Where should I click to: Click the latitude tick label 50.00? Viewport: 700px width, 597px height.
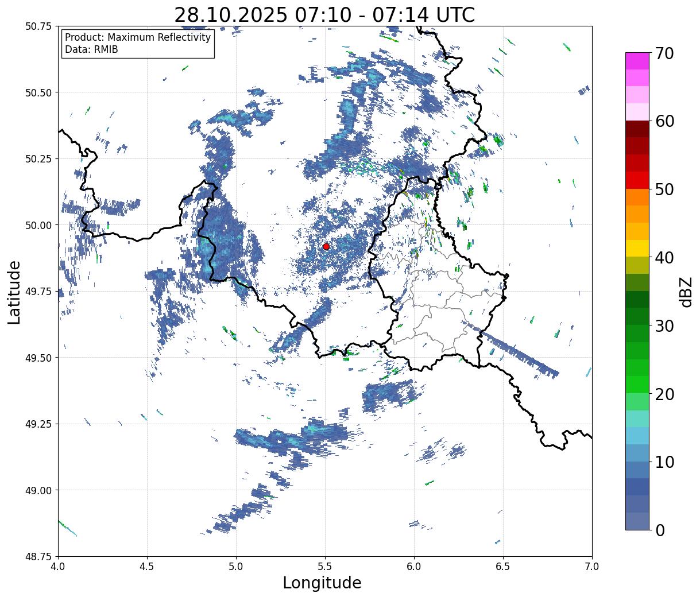38,225
